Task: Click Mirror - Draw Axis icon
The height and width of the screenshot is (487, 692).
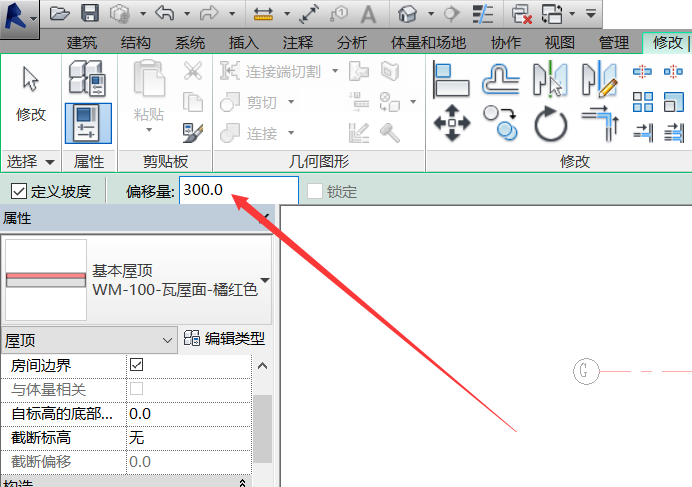Action: coord(599,79)
